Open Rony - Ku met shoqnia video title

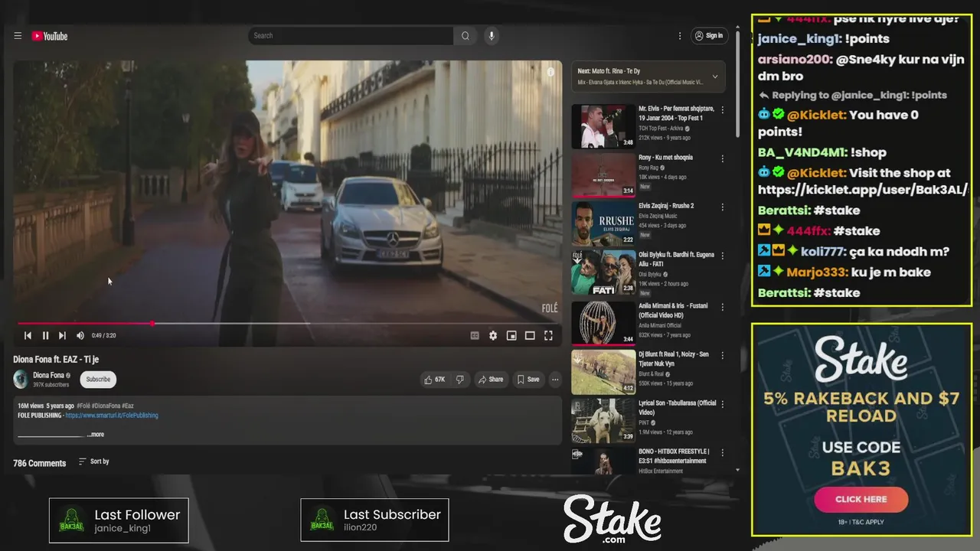click(665, 157)
